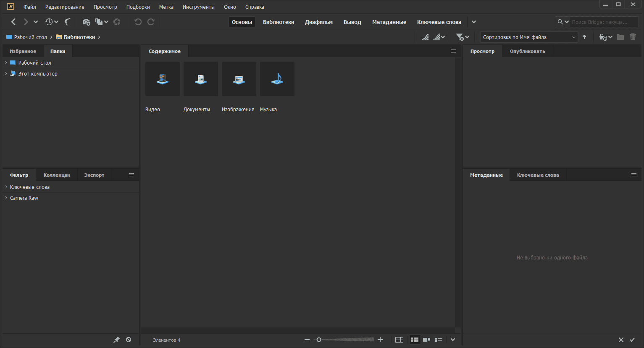Create a new folder icon

point(620,37)
